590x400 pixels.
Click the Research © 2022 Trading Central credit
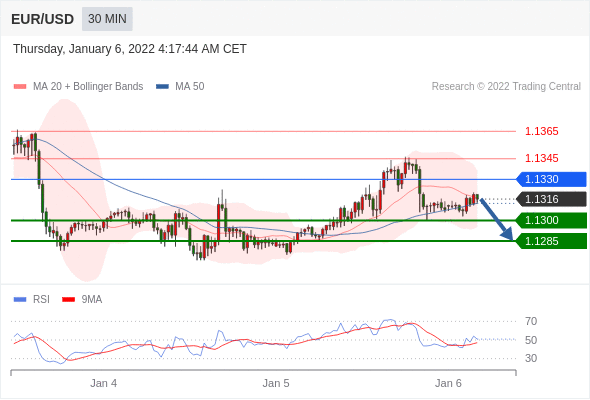pyautogui.click(x=506, y=87)
